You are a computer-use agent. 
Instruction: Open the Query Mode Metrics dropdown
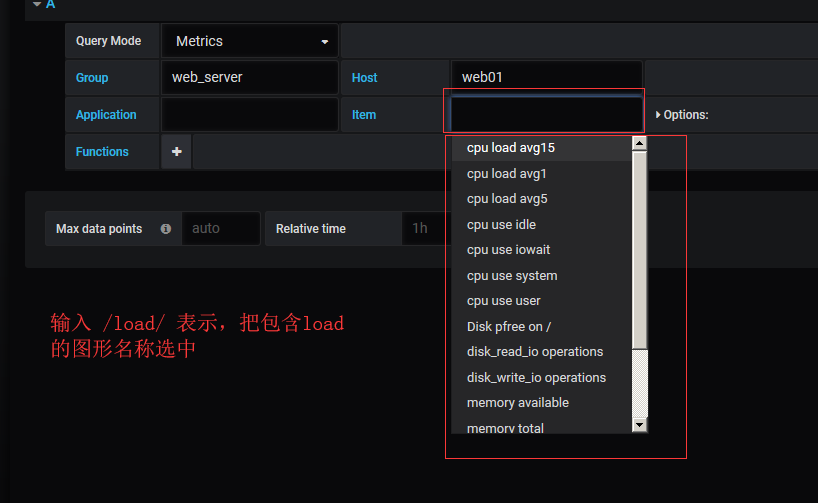coord(250,41)
